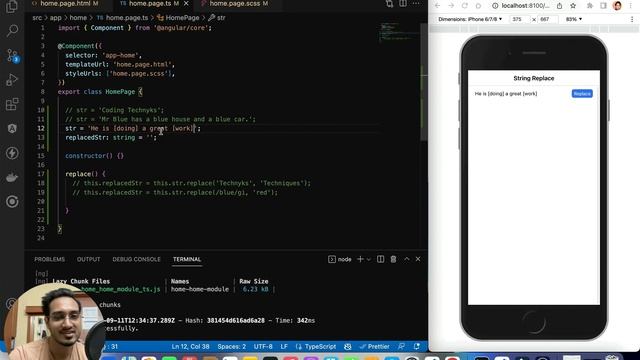This screenshot has height=360, width=640.
Task: Change indentation via 'Spaces: 2'
Action: [x=231, y=347]
